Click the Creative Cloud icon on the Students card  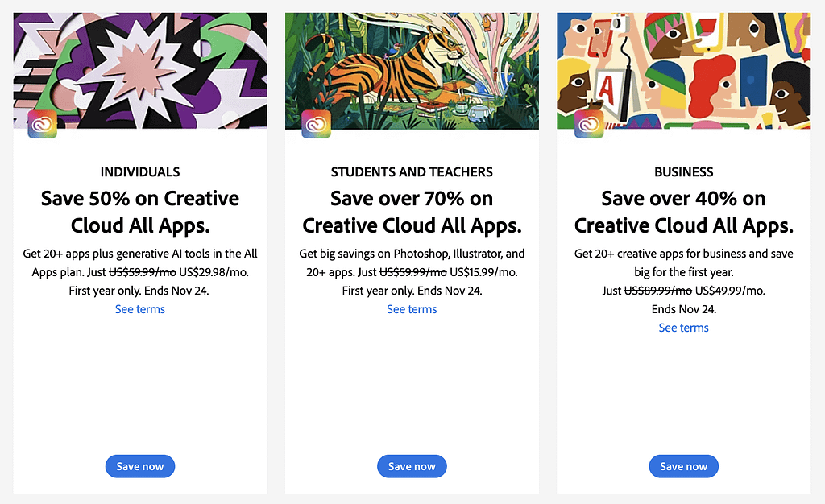point(316,124)
